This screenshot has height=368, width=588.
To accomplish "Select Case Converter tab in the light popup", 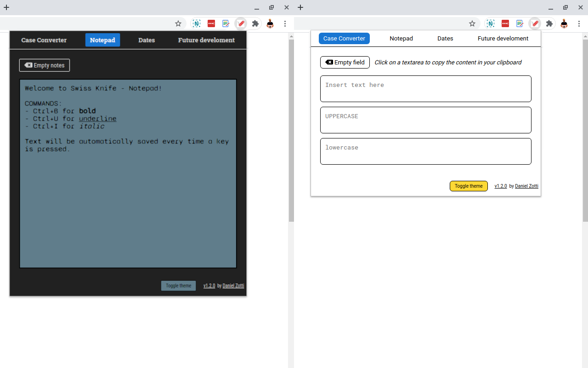I will [x=344, y=39].
